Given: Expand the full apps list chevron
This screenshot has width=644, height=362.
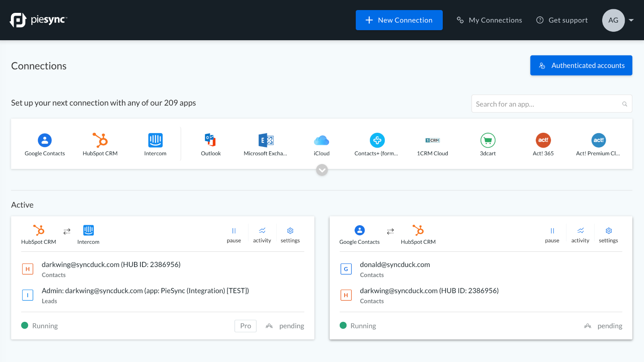Looking at the screenshot, I should (x=322, y=170).
